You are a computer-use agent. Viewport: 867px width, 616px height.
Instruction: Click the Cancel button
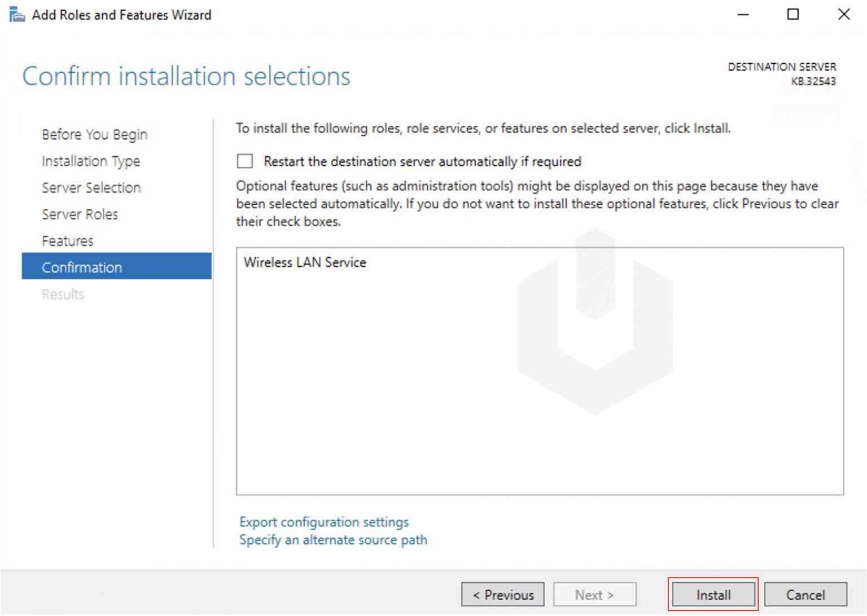(x=805, y=594)
